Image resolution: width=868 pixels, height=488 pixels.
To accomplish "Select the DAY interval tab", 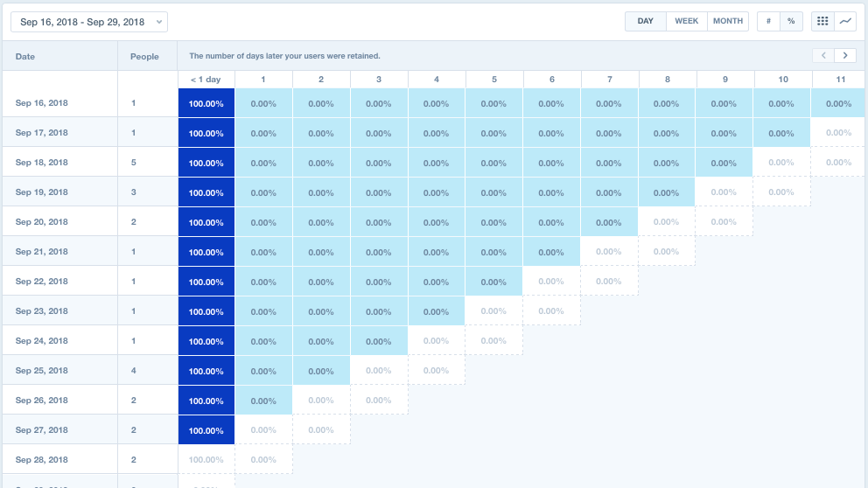I will pyautogui.click(x=646, y=21).
